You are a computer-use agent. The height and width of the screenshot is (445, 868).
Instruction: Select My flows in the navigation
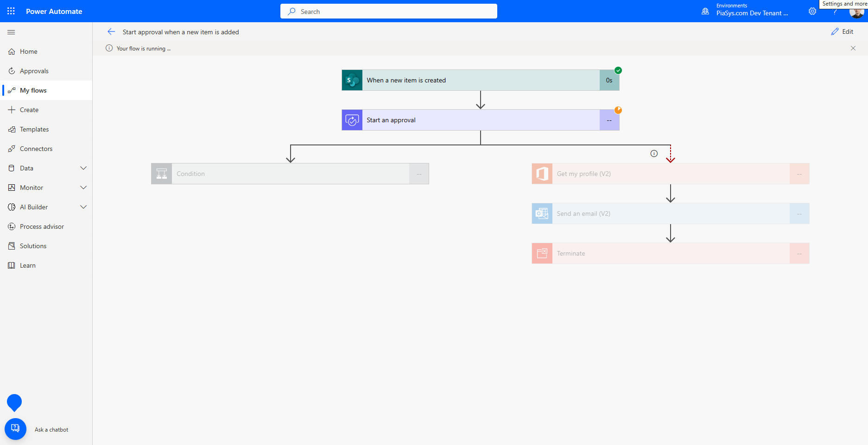(33, 90)
